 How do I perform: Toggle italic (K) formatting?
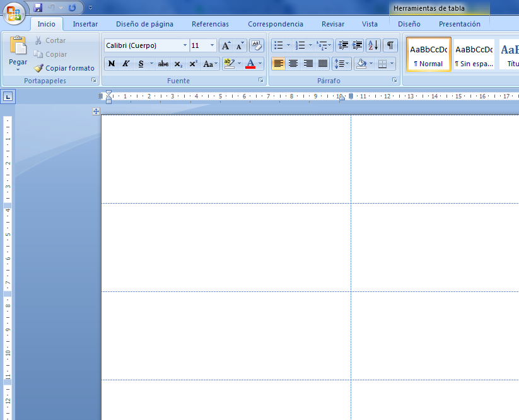(x=125, y=64)
